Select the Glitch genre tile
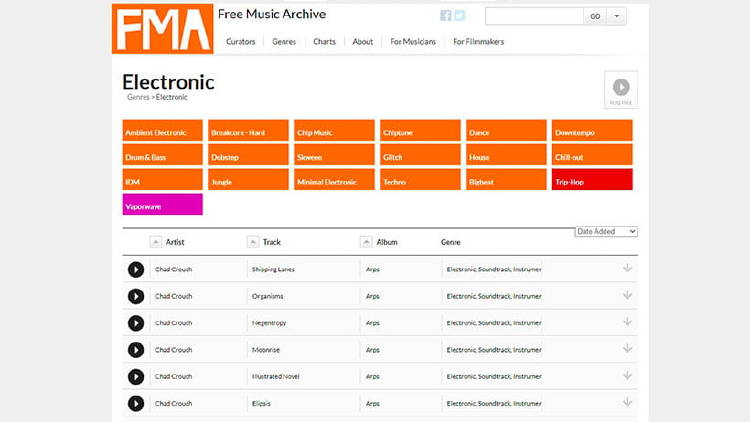Screen dimensions: 750x422 (420, 155)
